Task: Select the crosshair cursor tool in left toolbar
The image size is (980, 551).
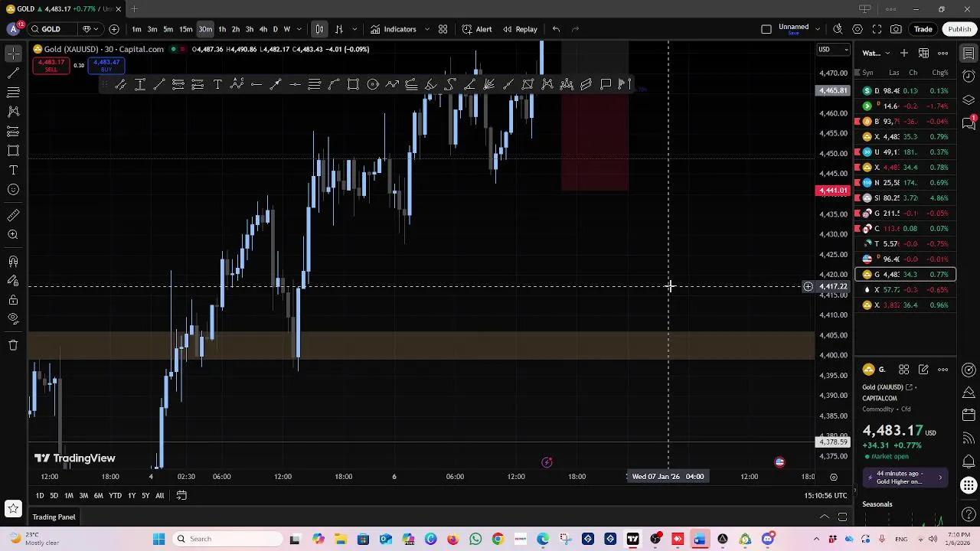Action: tap(13, 54)
